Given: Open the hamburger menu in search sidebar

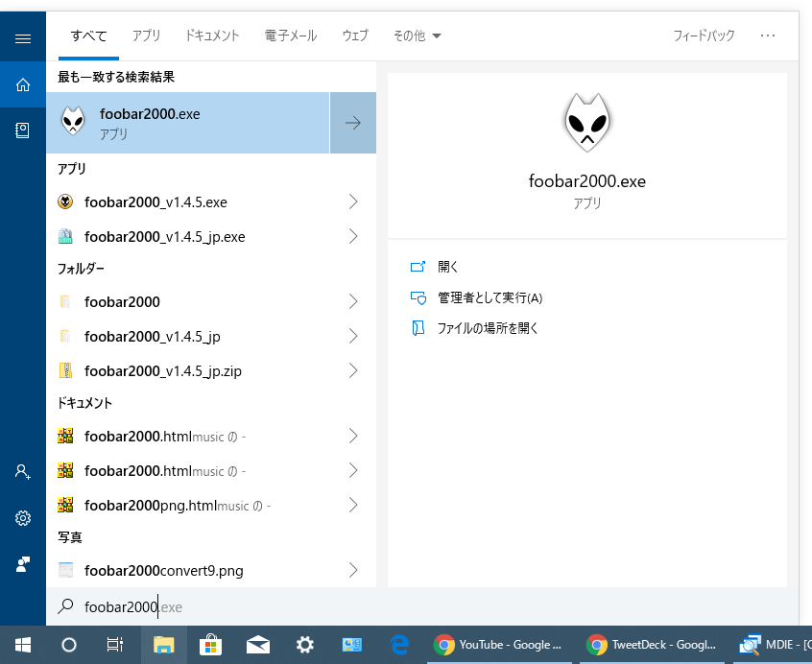Looking at the screenshot, I should (x=23, y=38).
